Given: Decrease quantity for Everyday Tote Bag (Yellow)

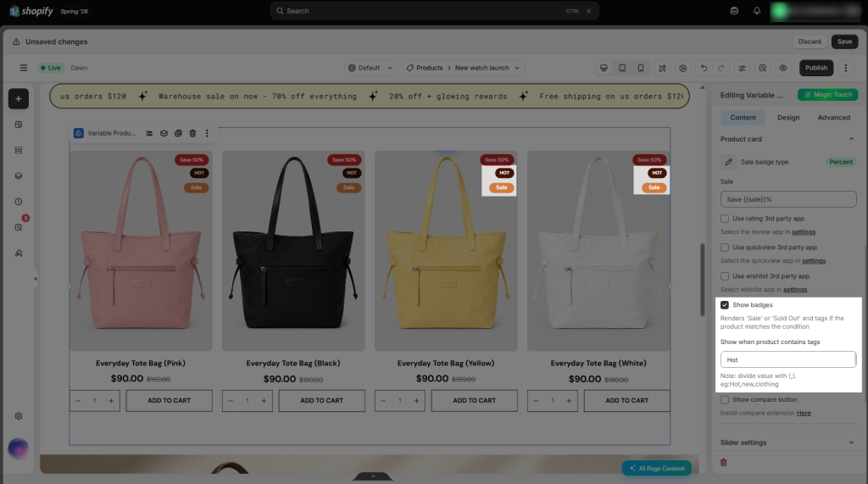Looking at the screenshot, I should (x=383, y=400).
